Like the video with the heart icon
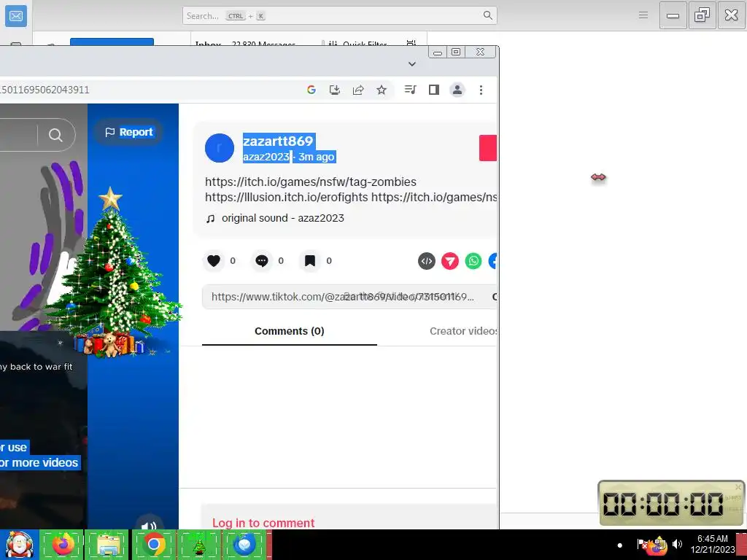 (214, 260)
